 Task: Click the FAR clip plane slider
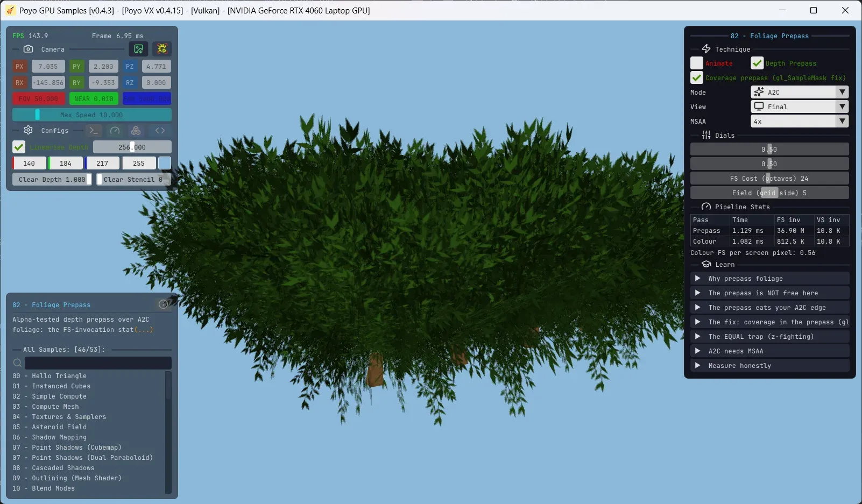(147, 98)
